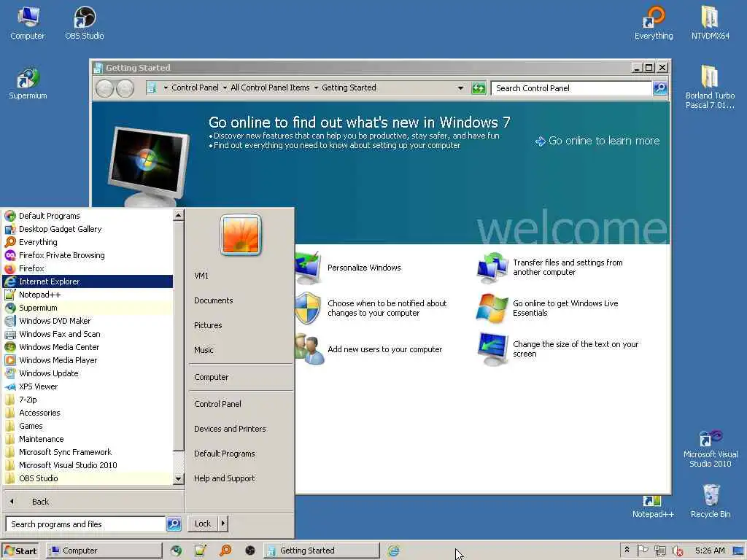Click the Windows Live Essentials flag icon
This screenshot has width=747, height=560.
coord(492,308)
